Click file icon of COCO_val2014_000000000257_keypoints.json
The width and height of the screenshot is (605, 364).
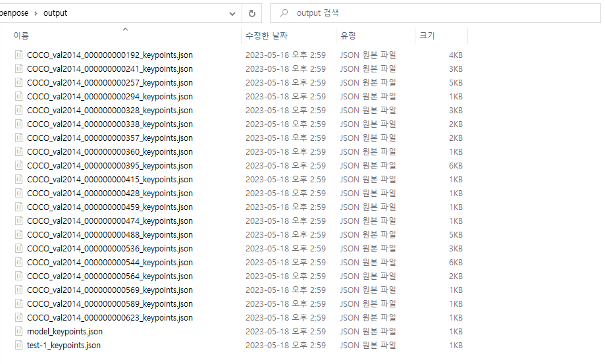18,82
